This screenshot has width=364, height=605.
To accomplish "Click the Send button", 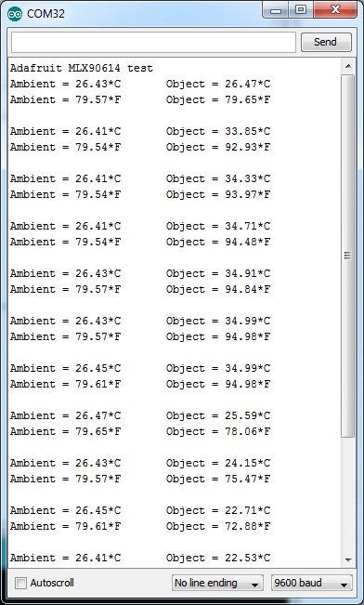I will pos(326,42).
